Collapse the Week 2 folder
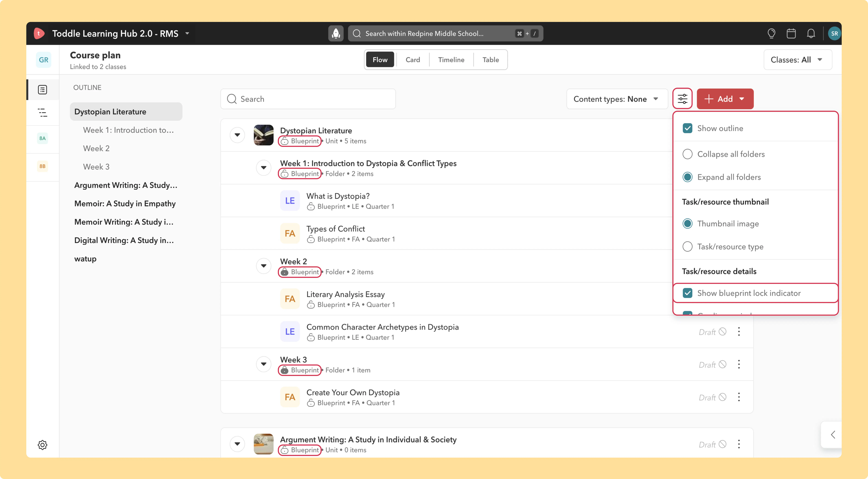 point(263,266)
